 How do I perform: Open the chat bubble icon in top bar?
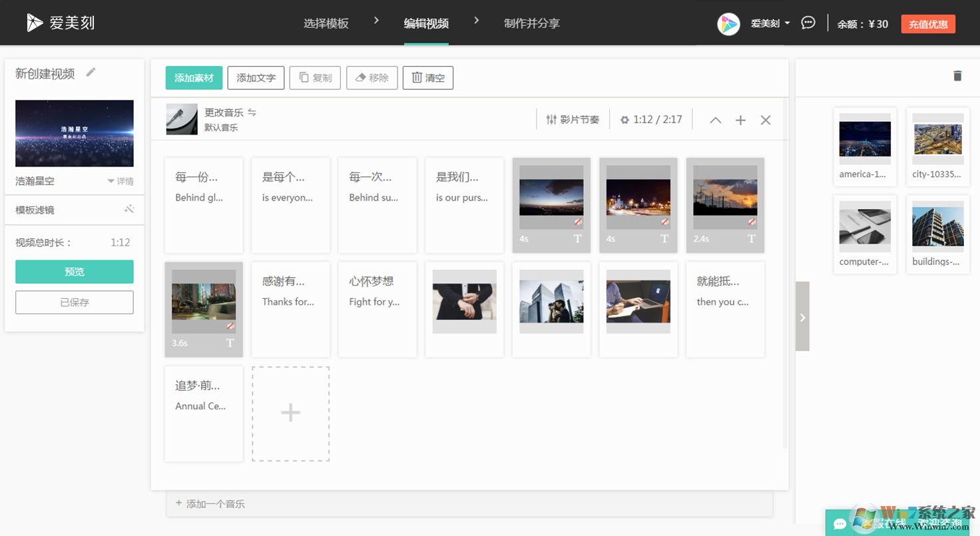pyautogui.click(x=808, y=22)
